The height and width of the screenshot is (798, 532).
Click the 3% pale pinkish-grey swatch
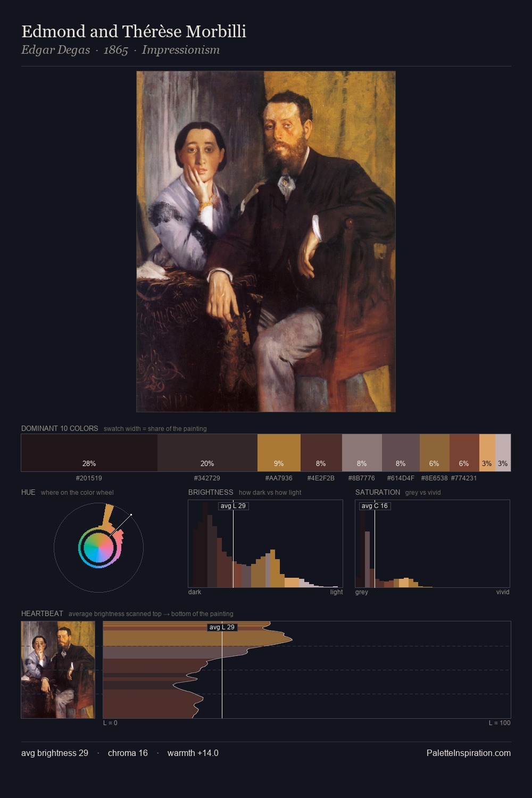click(x=503, y=453)
